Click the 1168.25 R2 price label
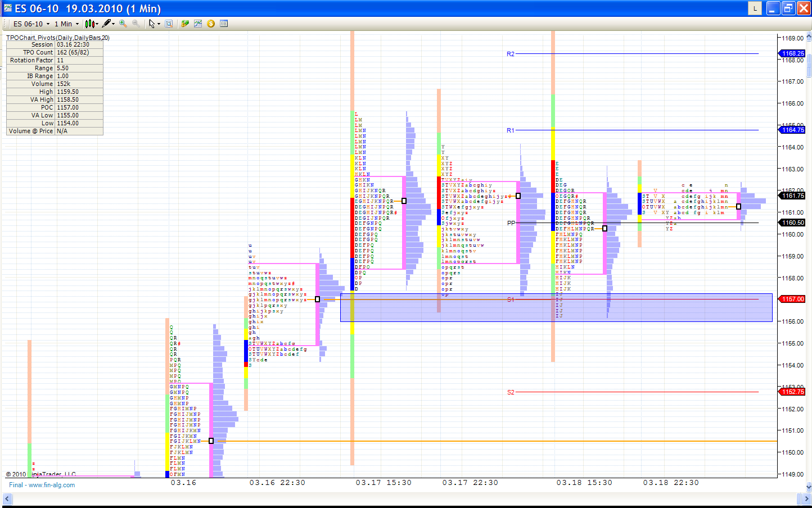The width and height of the screenshot is (812, 508). coord(792,53)
